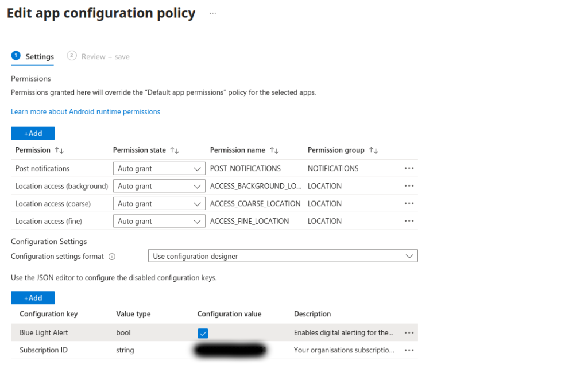Open Configuration settings format dropdown
This screenshot has height=368, width=588.
click(283, 256)
